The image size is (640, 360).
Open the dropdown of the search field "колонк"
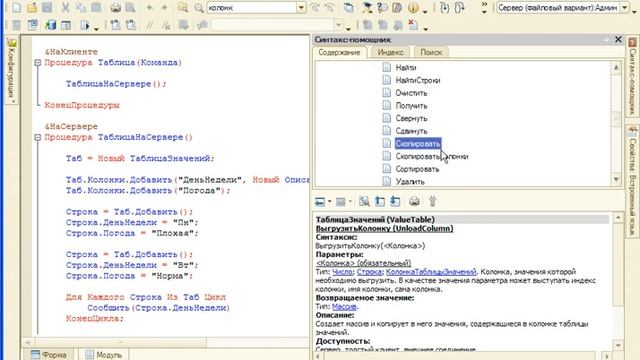tap(301, 7)
